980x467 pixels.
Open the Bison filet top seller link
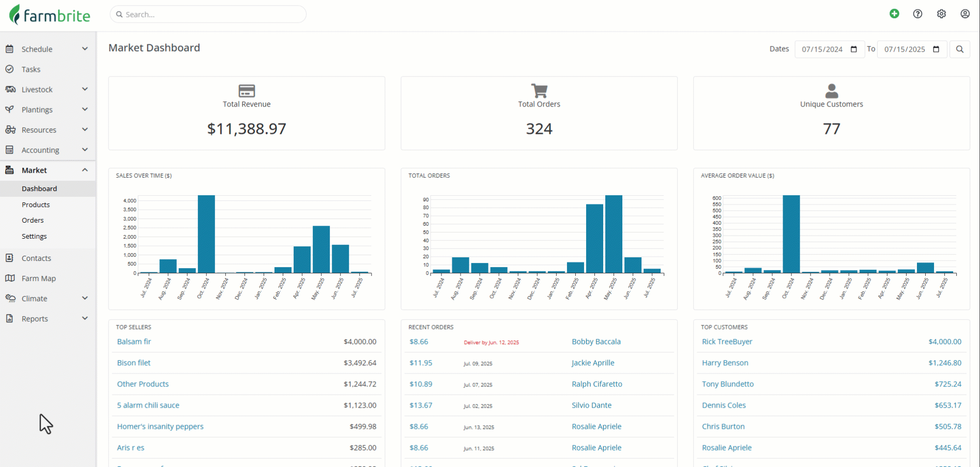(133, 363)
